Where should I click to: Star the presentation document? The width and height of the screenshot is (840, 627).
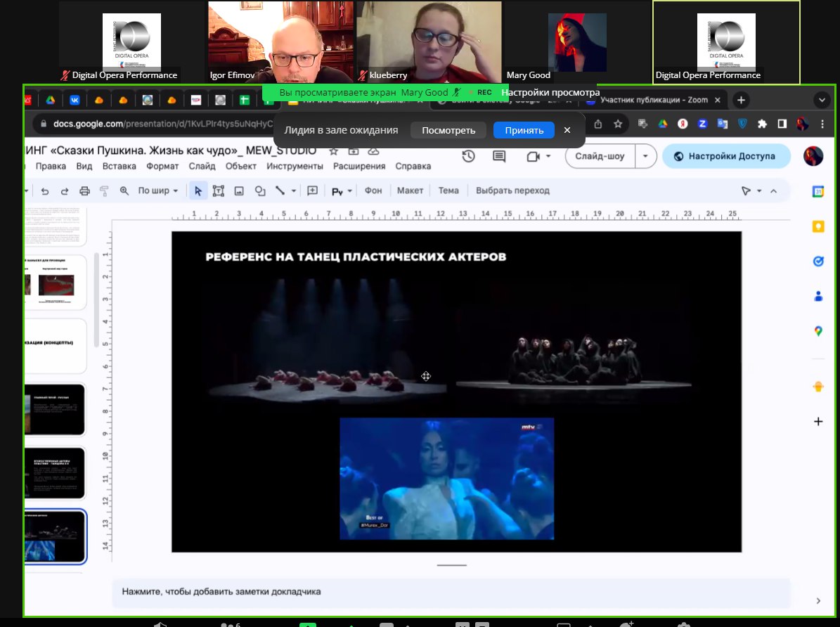(333, 151)
